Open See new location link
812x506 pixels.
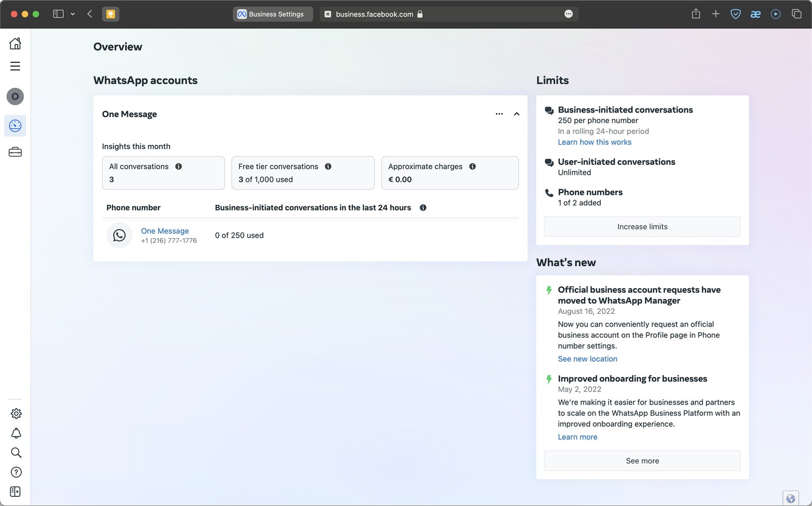pos(588,359)
